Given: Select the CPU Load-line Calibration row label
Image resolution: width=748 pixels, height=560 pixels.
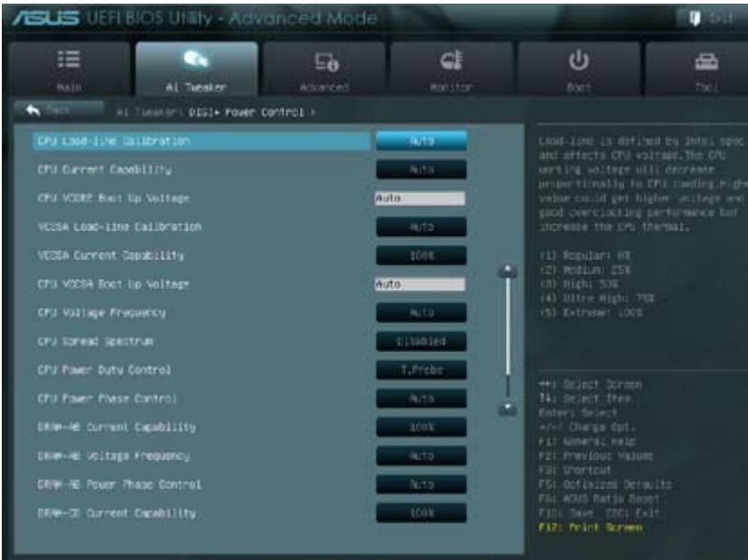Looking at the screenshot, I should [x=114, y=141].
